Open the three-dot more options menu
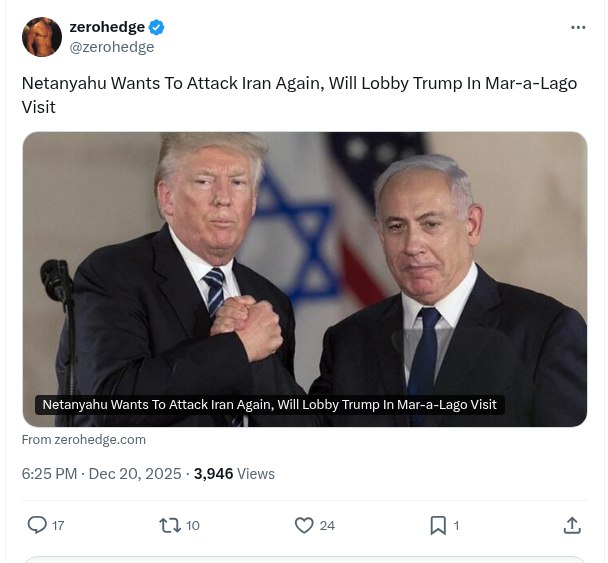The image size is (608, 563). 578,28
